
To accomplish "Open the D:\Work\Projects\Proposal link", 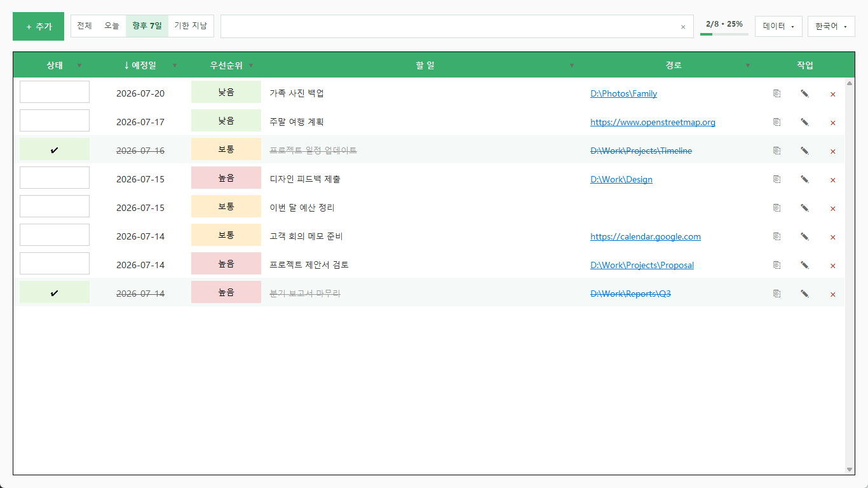I will coord(642,265).
